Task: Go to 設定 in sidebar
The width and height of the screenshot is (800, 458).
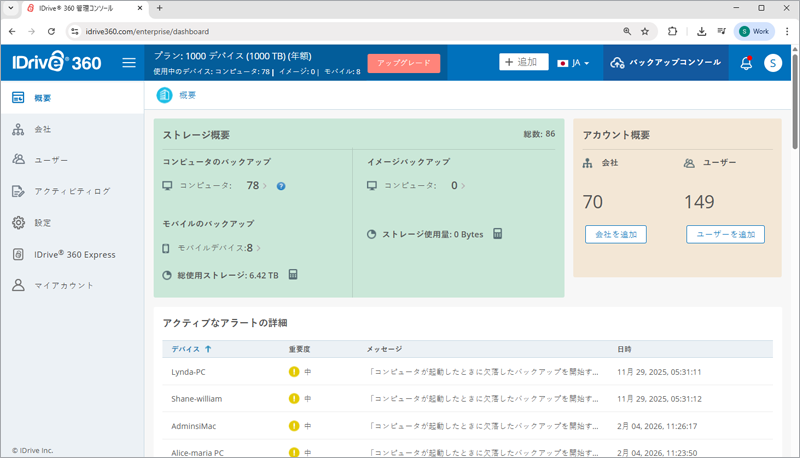Action: pyautogui.click(x=42, y=223)
